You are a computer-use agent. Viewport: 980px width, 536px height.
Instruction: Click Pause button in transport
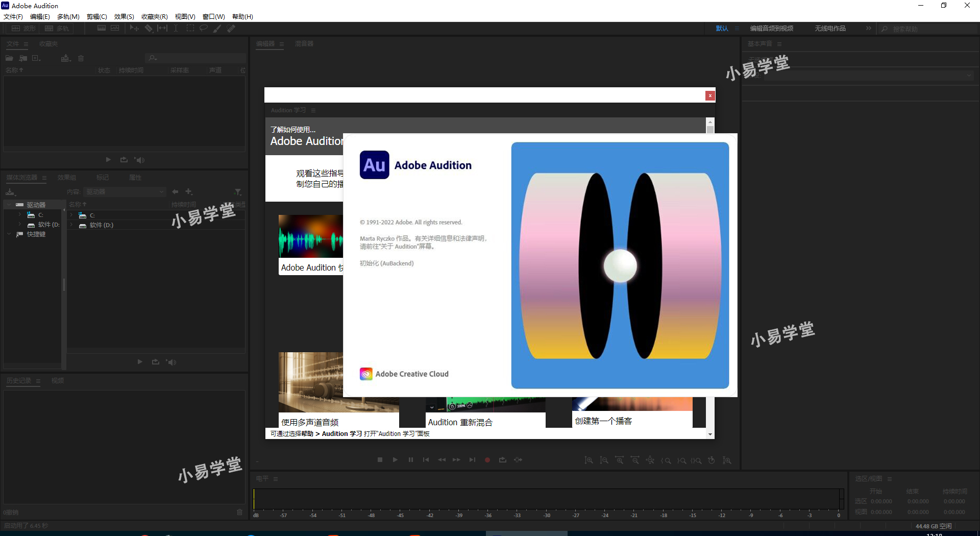point(410,460)
